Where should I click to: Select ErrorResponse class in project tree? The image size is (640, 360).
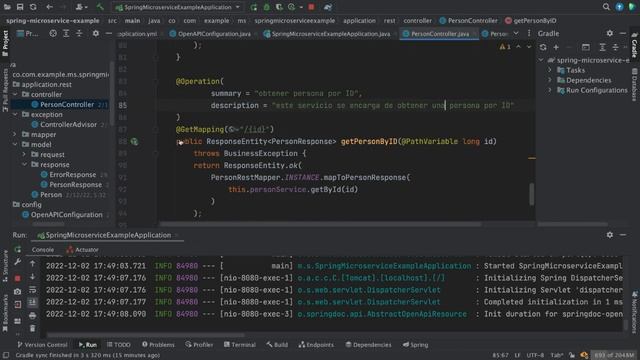73,175
